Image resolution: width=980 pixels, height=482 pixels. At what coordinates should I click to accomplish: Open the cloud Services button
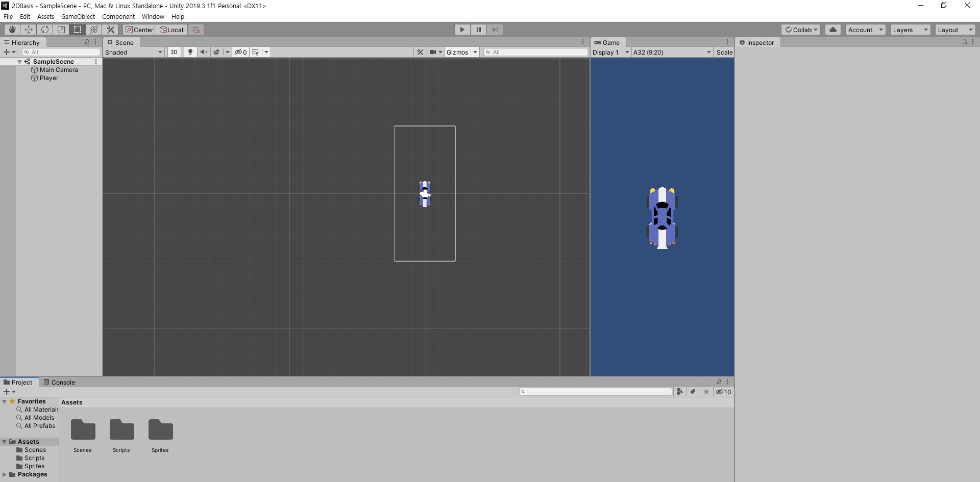pyautogui.click(x=833, y=30)
